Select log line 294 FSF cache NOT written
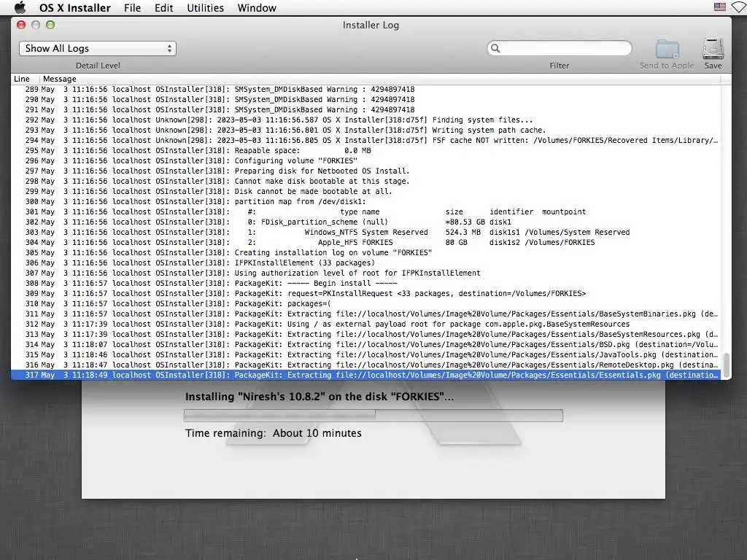 pos(366,141)
